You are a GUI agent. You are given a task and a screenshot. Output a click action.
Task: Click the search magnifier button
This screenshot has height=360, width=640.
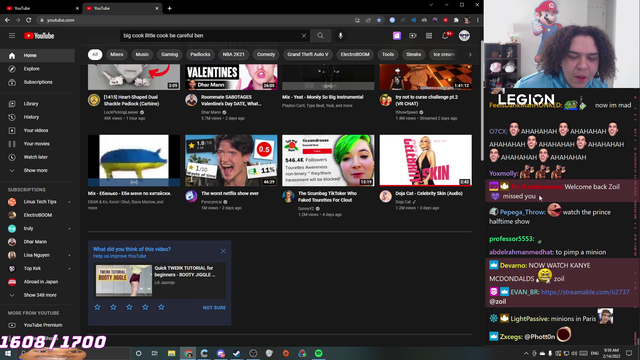tap(320, 36)
